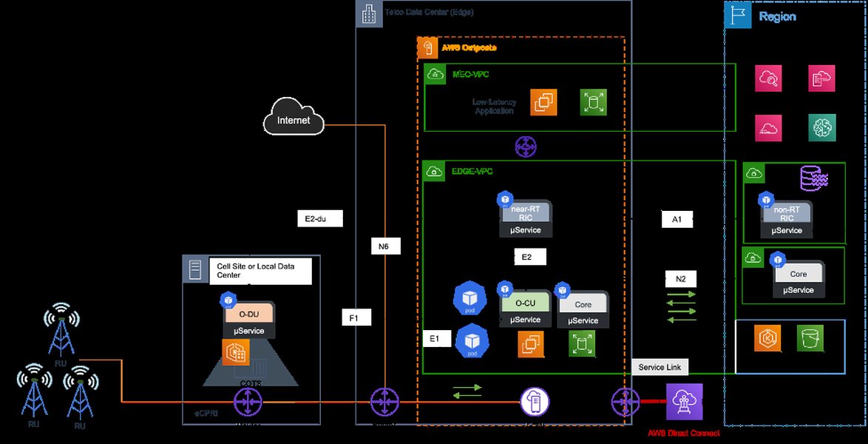Viewport: 868px width, 444px height.
Task: Enable the auto scaling arrows icon
Action: [583, 346]
